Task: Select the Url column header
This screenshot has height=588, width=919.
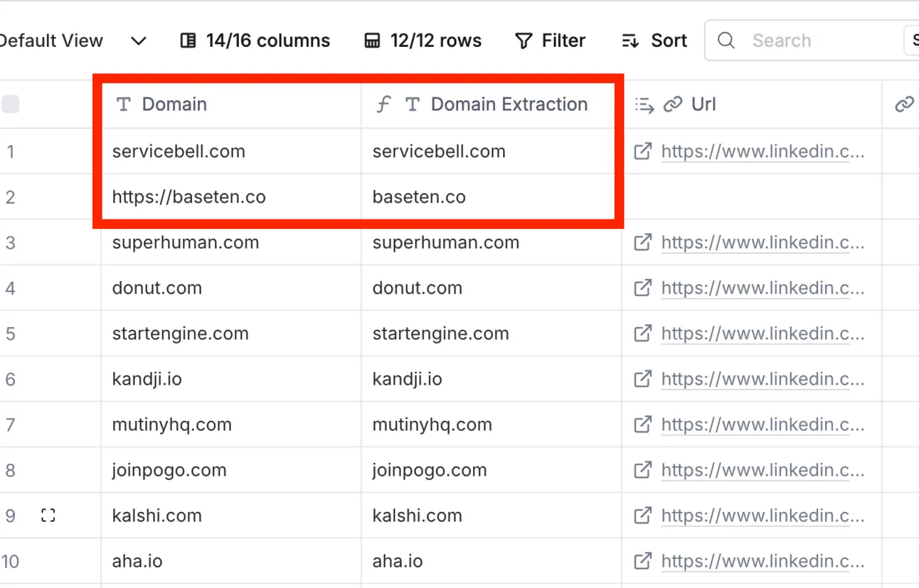Action: pyautogui.click(x=752, y=105)
